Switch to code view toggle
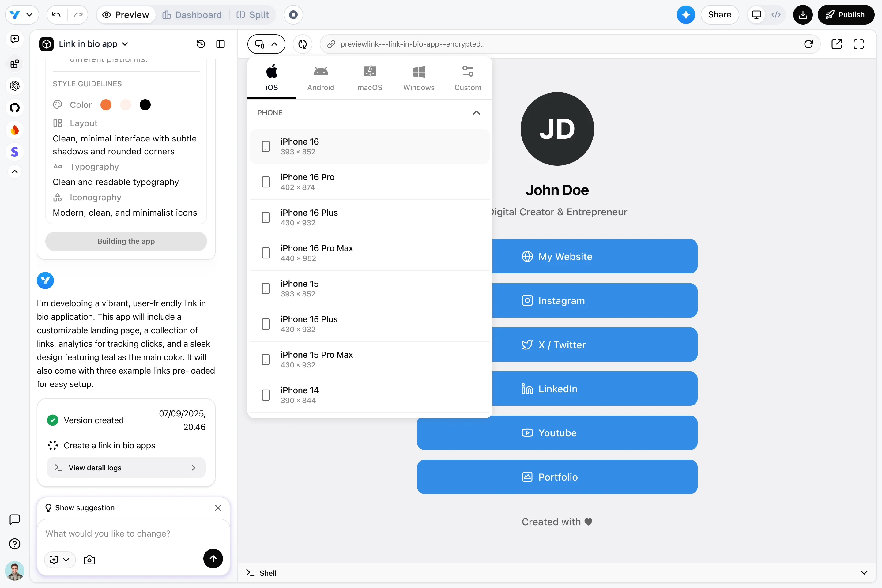Screen dimensions: 882x588 point(776,15)
